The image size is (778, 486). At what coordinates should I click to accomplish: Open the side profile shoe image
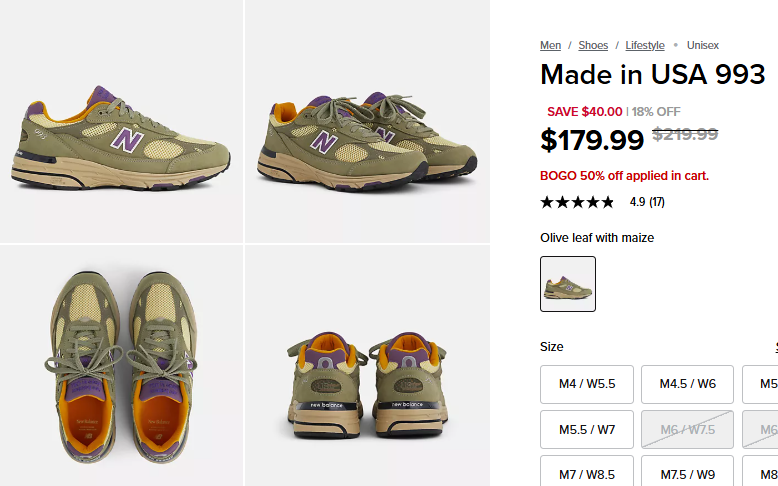pos(120,120)
